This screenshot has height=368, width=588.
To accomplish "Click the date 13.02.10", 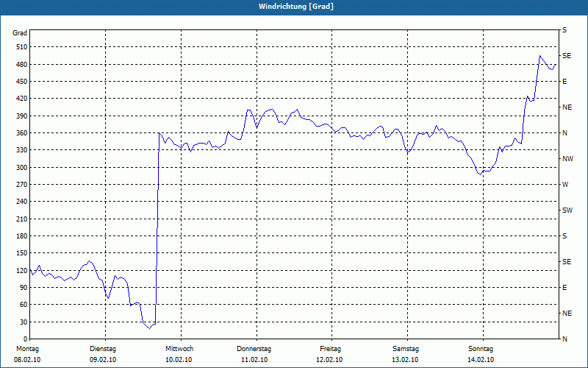I will pyautogui.click(x=405, y=360).
